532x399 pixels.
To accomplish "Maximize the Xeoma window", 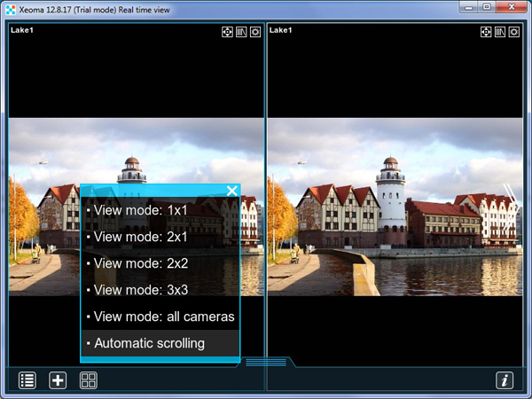I will [x=487, y=7].
